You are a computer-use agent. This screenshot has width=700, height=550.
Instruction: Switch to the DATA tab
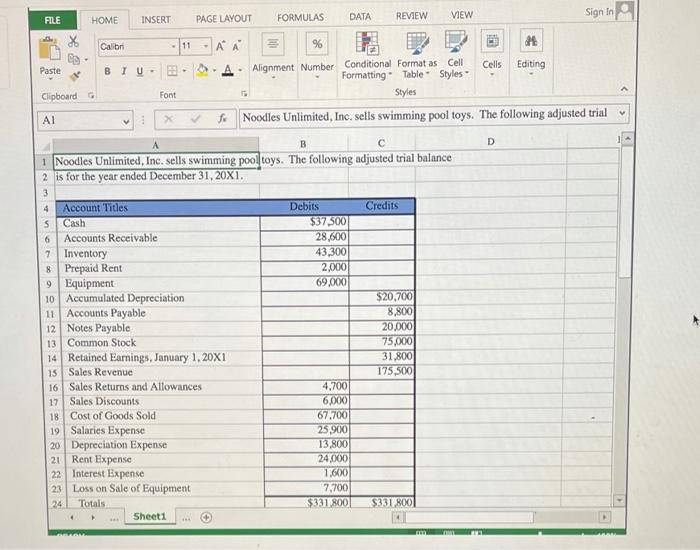pos(360,17)
